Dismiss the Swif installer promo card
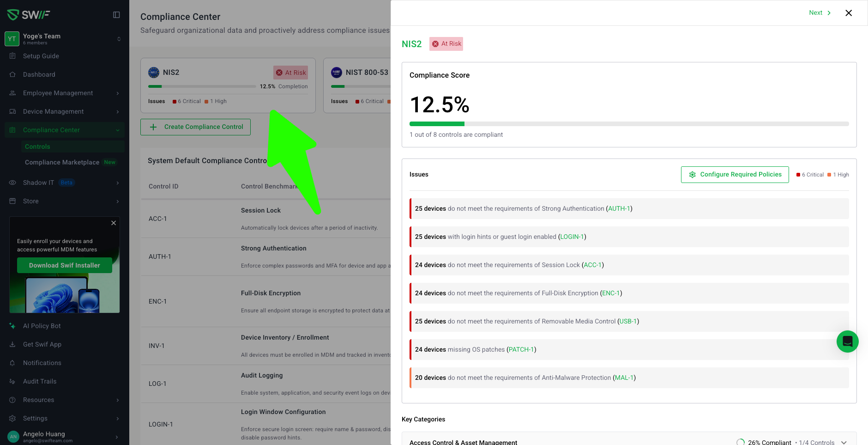868x445 pixels. [x=114, y=223]
